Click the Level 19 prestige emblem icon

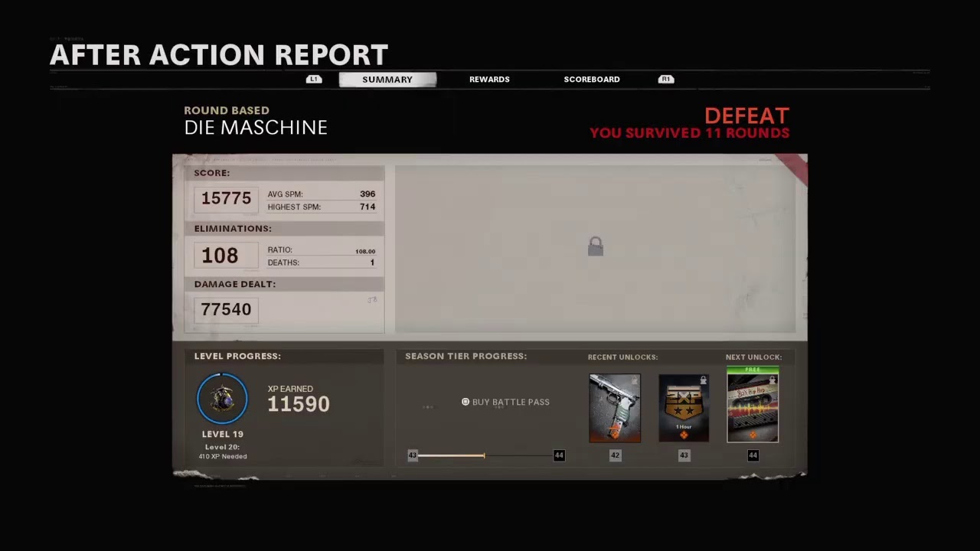[222, 399]
